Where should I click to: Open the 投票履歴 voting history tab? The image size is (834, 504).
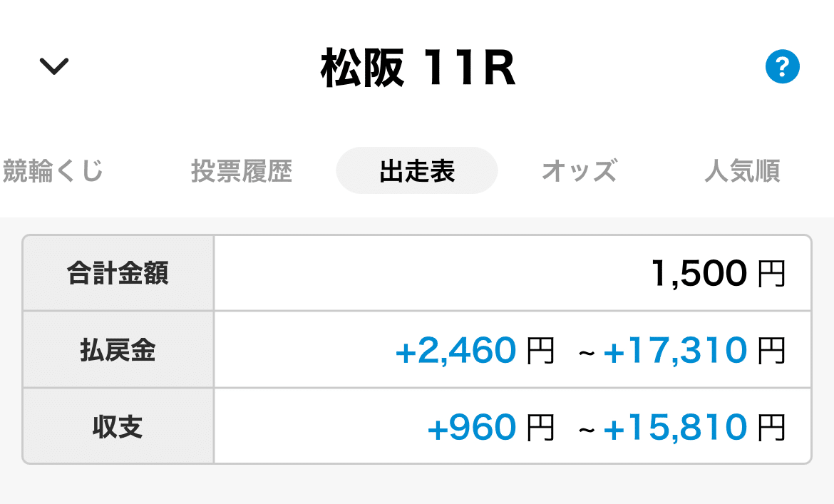(x=242, y=170)
